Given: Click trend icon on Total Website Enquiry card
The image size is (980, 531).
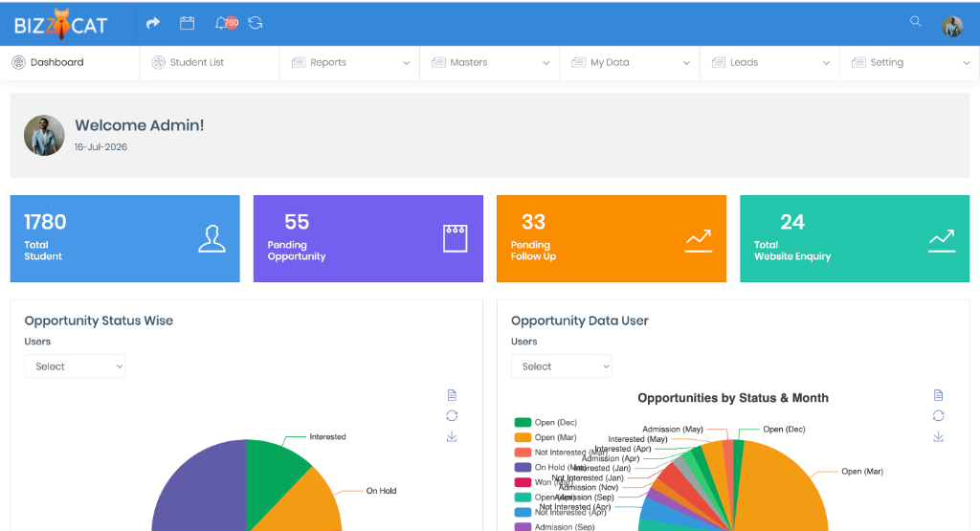Looking at the screenshot, I should click(x=942, y=240).
